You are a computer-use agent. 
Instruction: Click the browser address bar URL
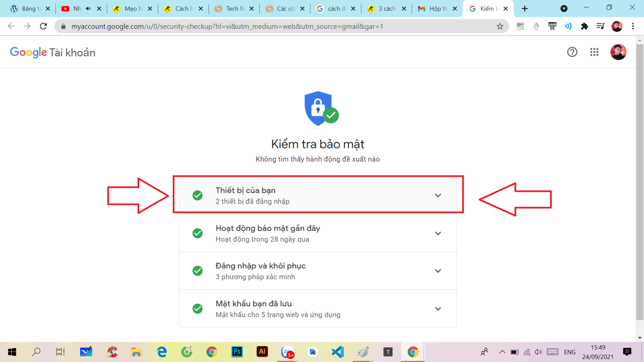[x=226, y=26]
